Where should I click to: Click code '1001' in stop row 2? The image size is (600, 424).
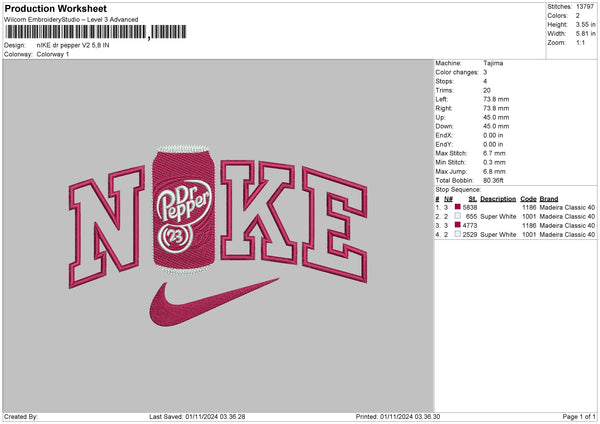click(529, 217)
